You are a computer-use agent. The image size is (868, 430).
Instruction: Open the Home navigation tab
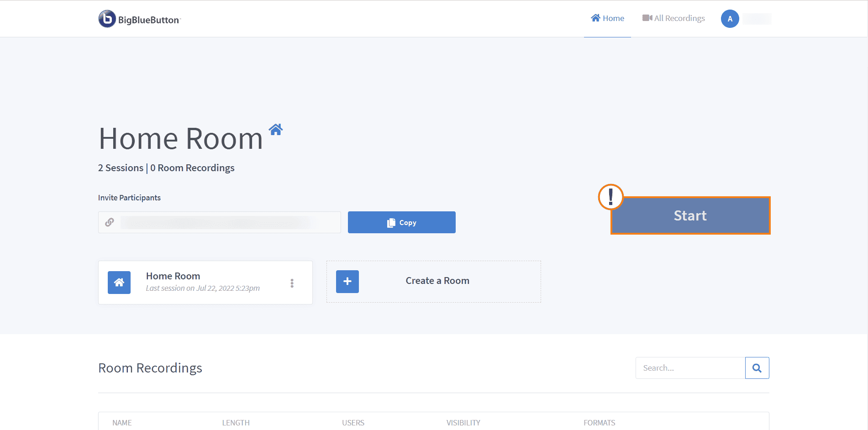pos(607,18)
